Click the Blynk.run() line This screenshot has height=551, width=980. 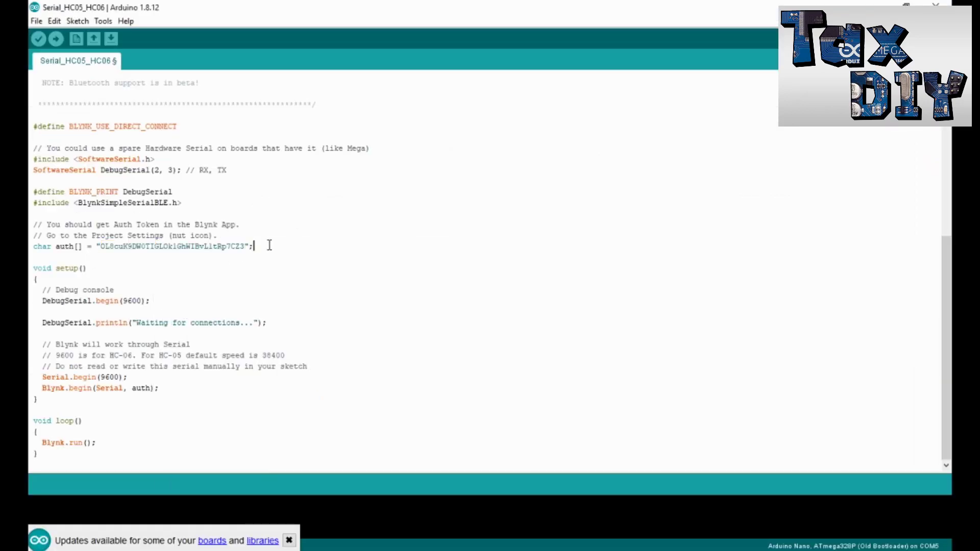68,443
